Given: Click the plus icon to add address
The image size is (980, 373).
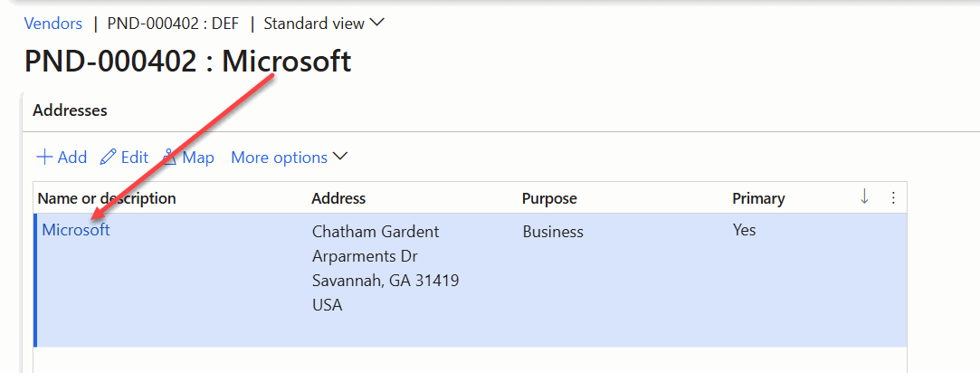Looking at the screenshot, I should [x=44, y=158].
